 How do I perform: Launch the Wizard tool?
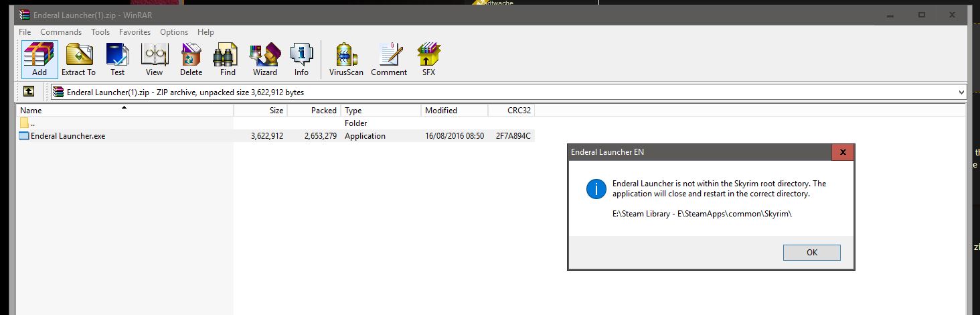264,60
